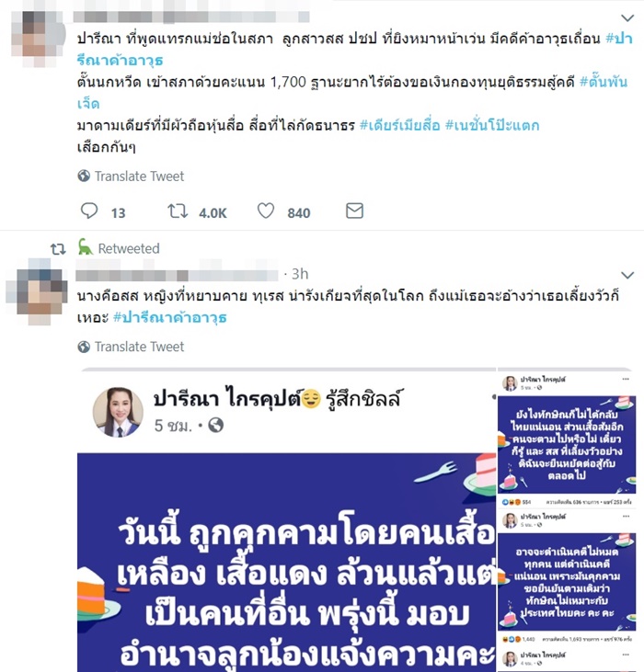
Task: Send the first tweet via envelope icon
Action: tap(354, 211)
